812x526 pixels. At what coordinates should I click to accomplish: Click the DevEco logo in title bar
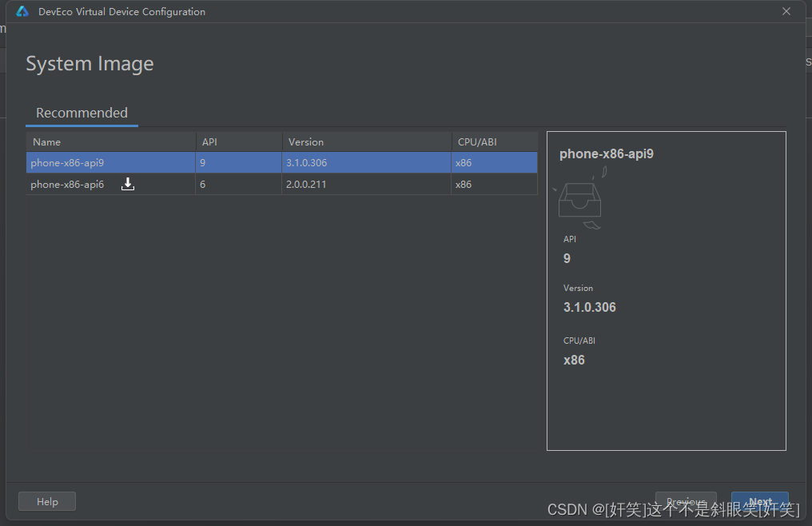pos(22,11)
